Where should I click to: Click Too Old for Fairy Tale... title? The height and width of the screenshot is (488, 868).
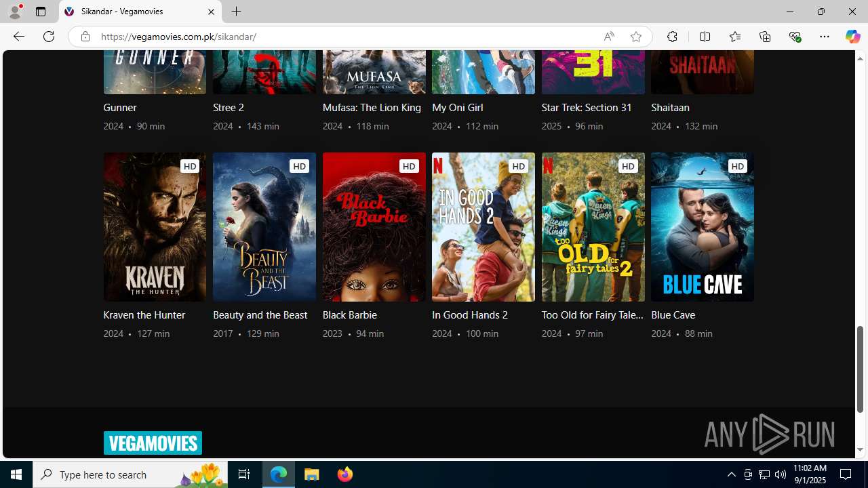pyautogui.click(x=593, y=315)
